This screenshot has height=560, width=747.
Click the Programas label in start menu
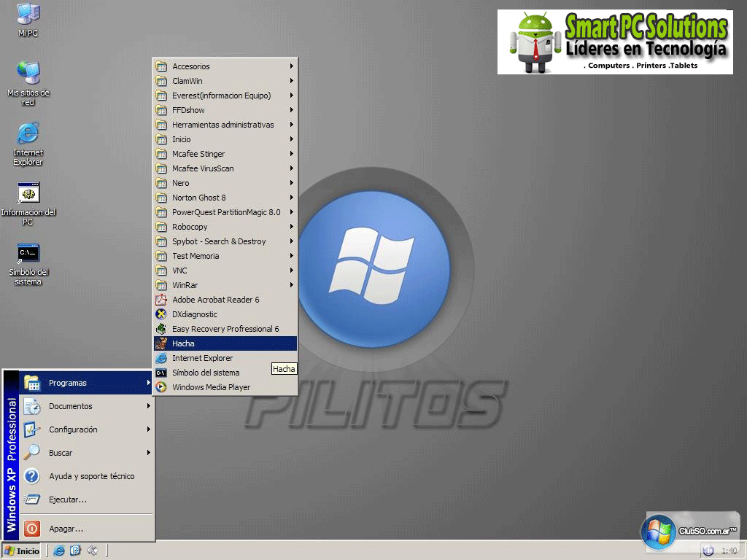(x=68, y=383)
